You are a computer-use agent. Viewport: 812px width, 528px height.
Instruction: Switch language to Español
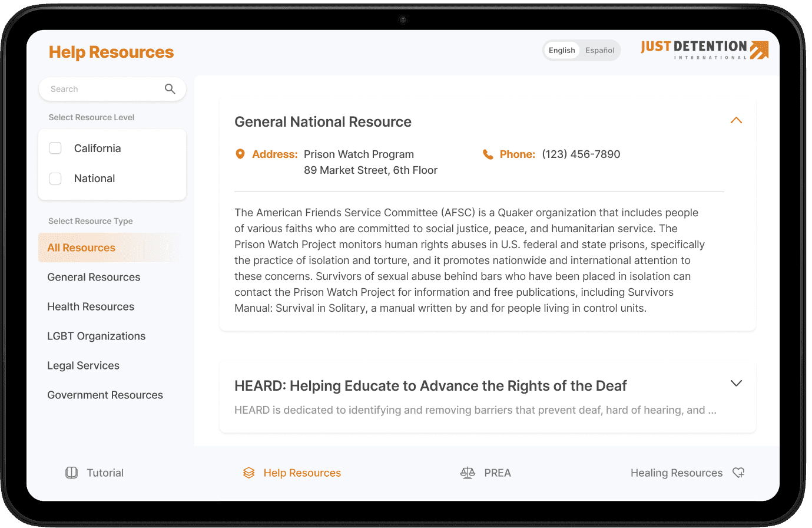coord(600,50)
